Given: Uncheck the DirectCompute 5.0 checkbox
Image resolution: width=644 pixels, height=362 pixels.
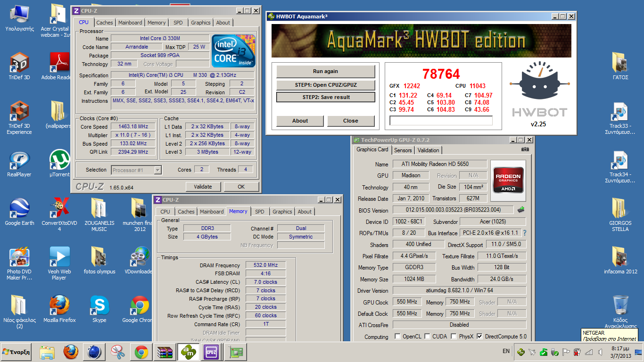Looking at the screenshot, I should (x=479, y=337).
